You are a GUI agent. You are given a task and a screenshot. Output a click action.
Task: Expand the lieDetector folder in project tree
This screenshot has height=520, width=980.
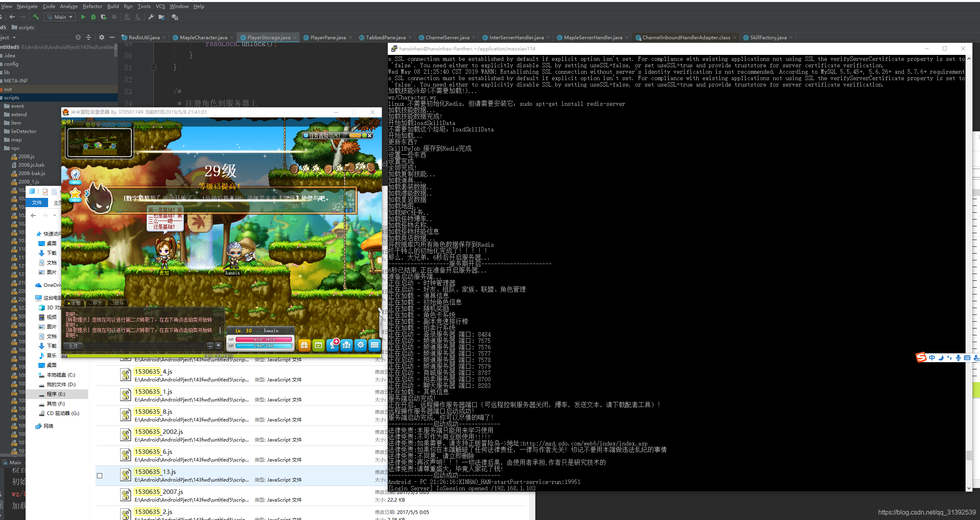tap(20, 131)
